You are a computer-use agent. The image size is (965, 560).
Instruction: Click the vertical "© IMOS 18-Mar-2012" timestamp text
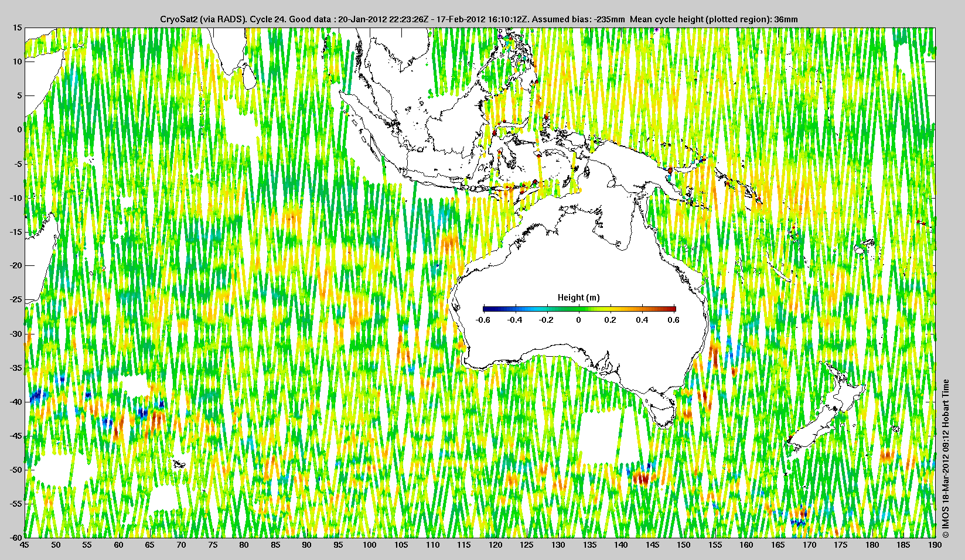(945, 459)
